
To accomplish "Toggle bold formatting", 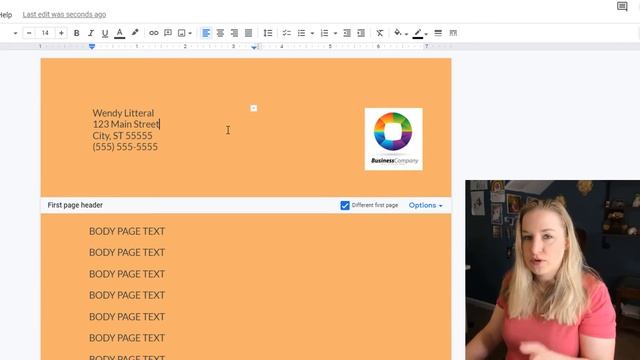I will pos(76,33).
